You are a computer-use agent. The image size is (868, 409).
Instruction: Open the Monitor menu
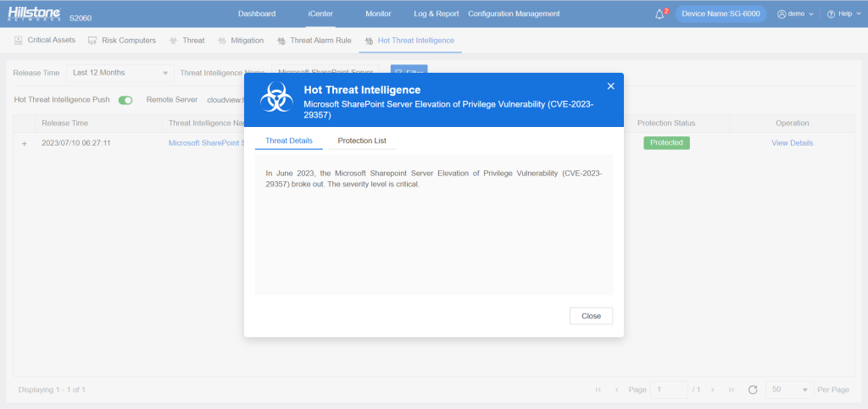click(378, 14)
